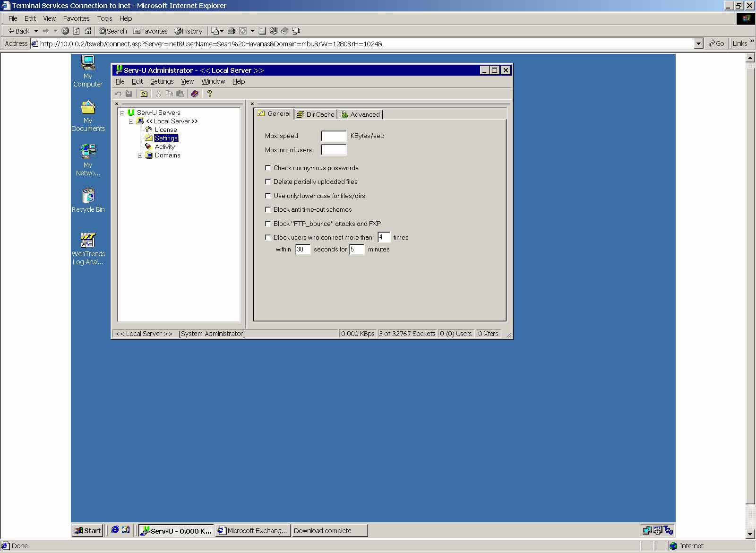Enable Check anonymous passwords
This screenshot has height=553, width=756.
[x=268, y=168]
